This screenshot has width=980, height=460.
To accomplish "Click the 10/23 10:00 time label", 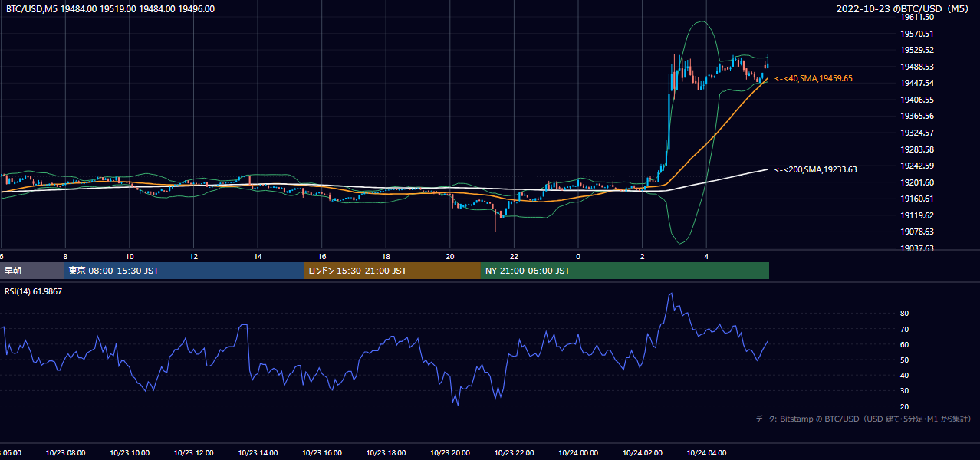I will tap(130, 452).
